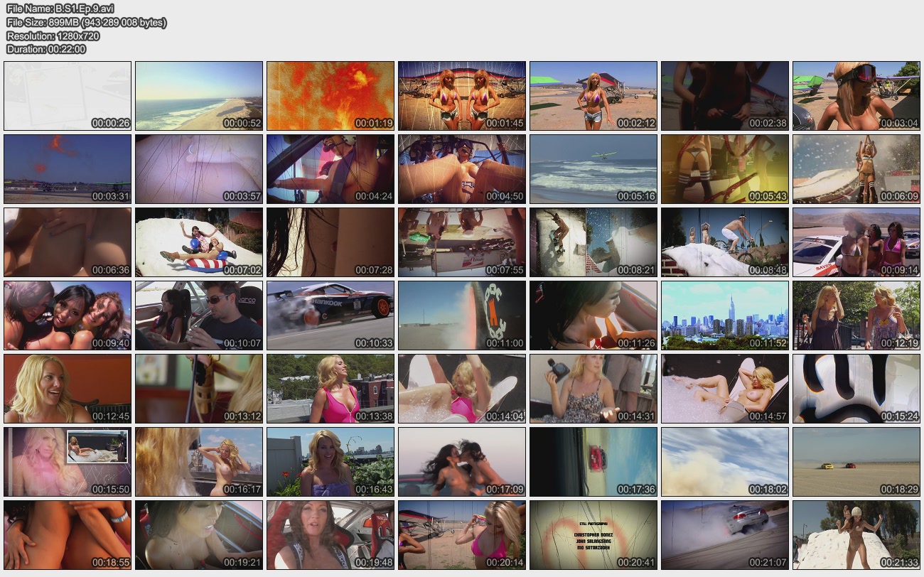924x577 pixels.
Task: Select the snow tubing thumbnail at 00:07:02
Action: pyautogui.click(x=199, y=242)
